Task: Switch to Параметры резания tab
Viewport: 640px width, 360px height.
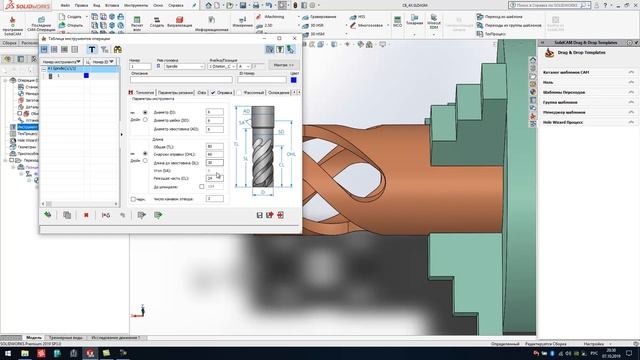Action: click(176, 93)
